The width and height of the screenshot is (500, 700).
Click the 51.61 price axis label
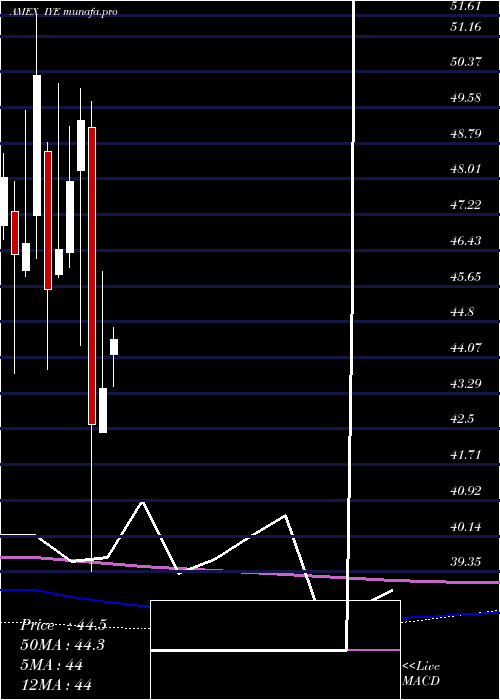(466, 6)
